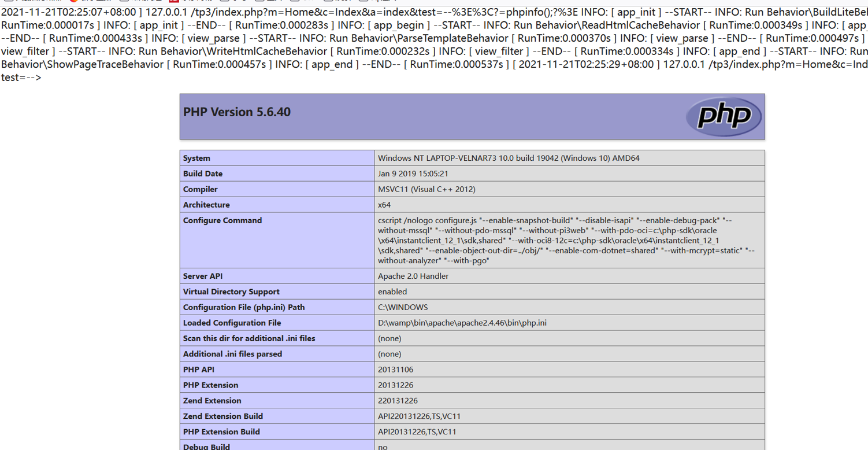The height and width of the screenshot is (450, 868).
Task: Click 'enabled' in the Virtual Directory Support row
Action: pos(393,292)
